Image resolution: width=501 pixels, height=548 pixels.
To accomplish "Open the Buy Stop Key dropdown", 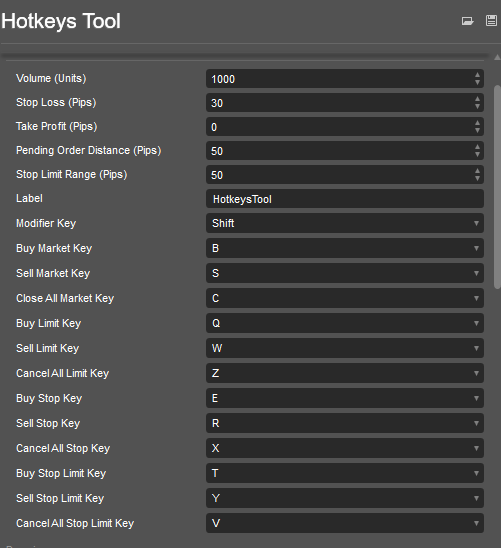I will (345, 398).
